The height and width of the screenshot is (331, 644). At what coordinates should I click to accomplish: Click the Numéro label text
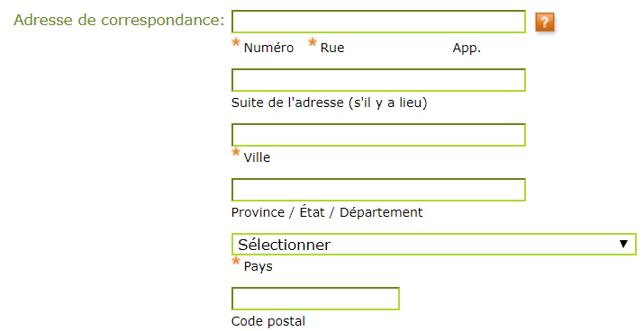pos(268,48)
